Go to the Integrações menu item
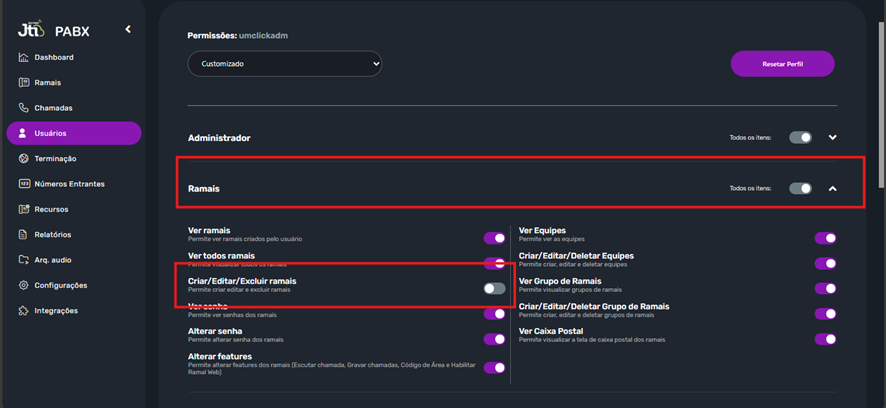The image size is (886, 408). (56, 311)
